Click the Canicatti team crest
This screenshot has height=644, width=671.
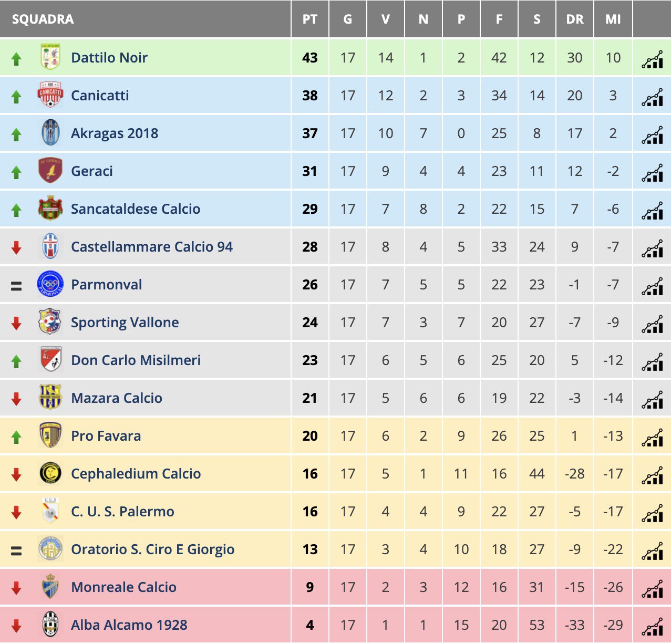50,95
